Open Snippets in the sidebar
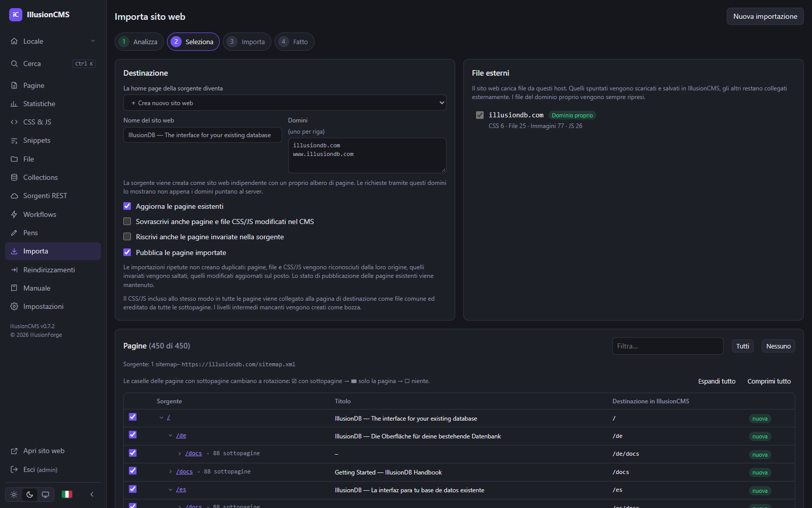This screenshot has width=812, height=508. click(x=53, y=140)
